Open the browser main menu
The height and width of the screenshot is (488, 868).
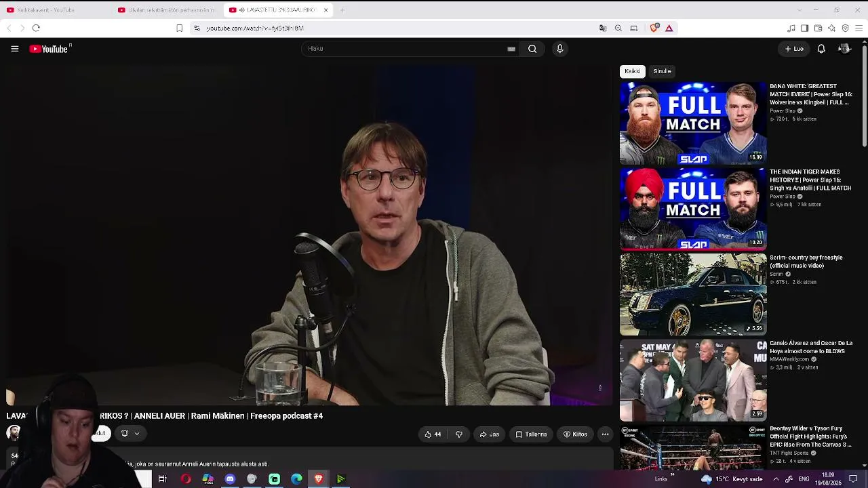point(859,28)
